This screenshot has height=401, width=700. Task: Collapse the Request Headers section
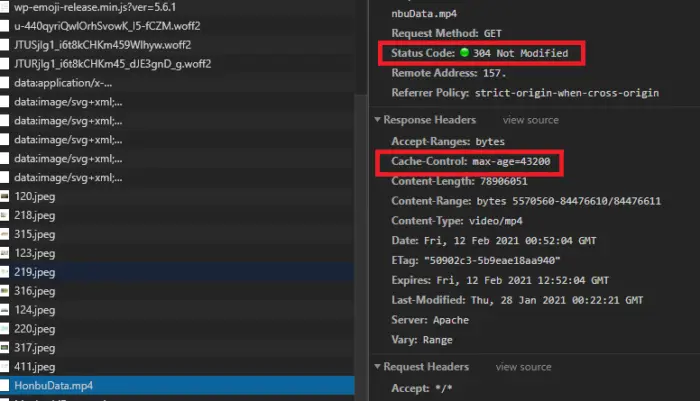[x=378, y=367]
